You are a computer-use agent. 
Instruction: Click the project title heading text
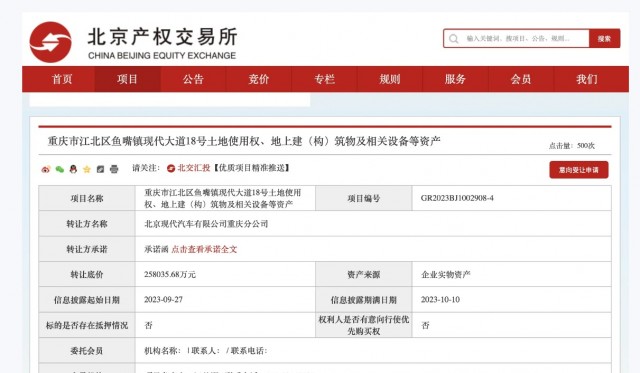coord(244,141)
